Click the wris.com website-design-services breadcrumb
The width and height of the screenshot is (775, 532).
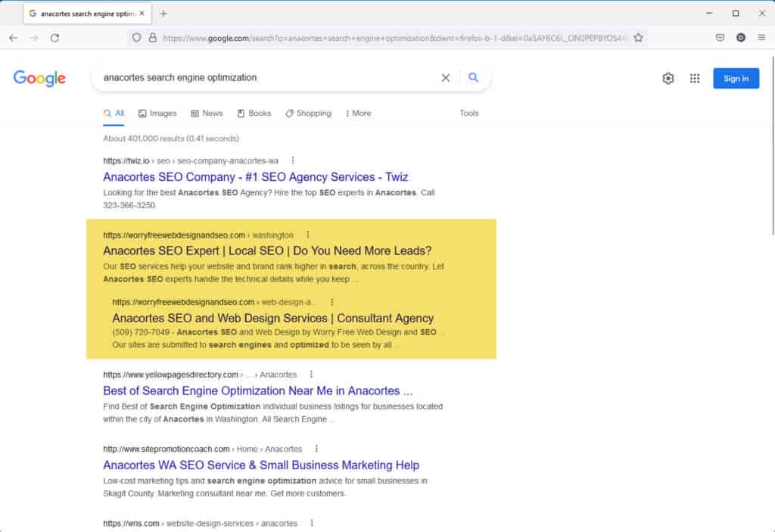[x=200, y=523]
